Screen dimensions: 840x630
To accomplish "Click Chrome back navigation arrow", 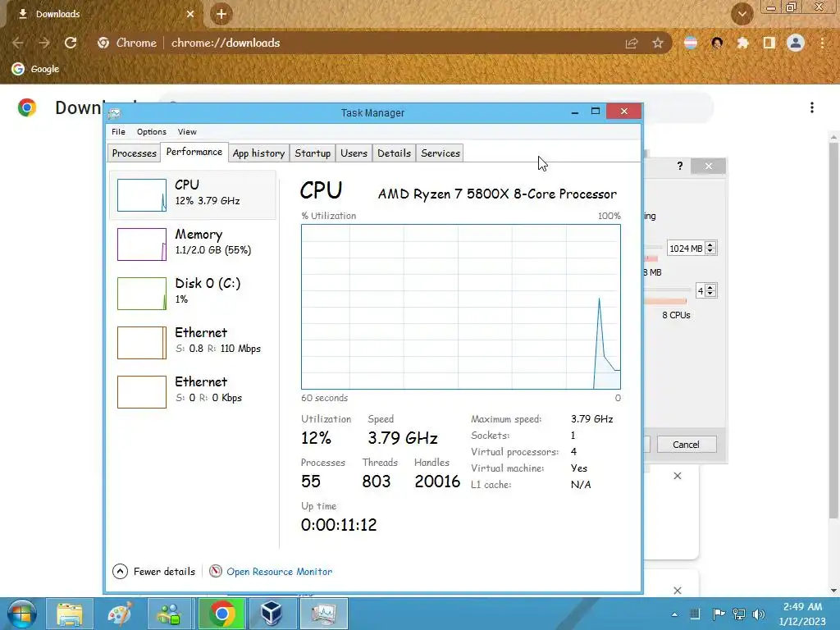I will [x=18, y=43].
